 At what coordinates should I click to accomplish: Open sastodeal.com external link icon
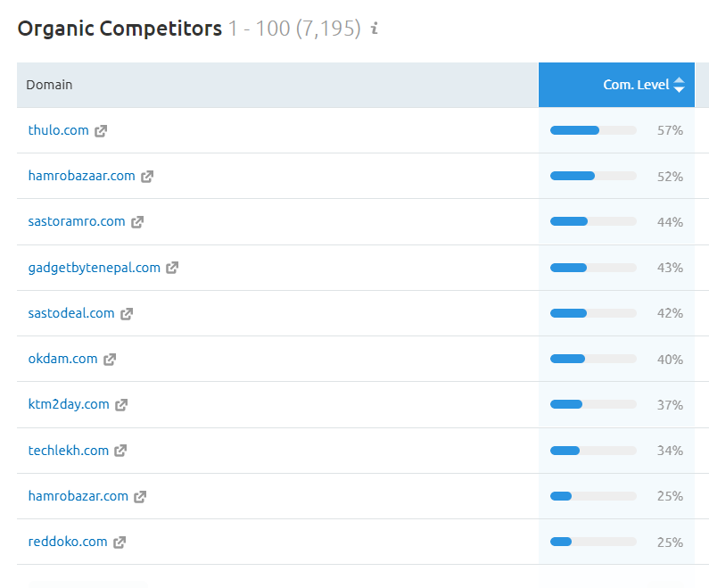(x=126, y=314)
